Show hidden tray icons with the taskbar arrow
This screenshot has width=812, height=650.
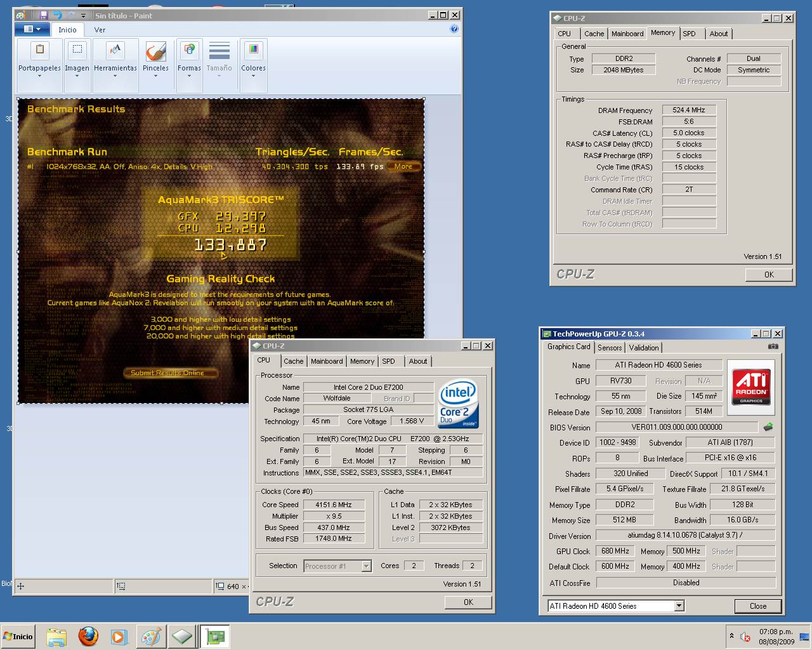732,635
